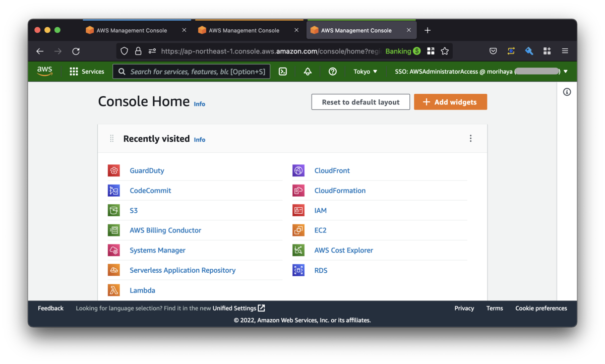Click the CloudFront service icon
The width and height of the screenshot is (605, 364).
pyautogui.click(x=298, y=170)
